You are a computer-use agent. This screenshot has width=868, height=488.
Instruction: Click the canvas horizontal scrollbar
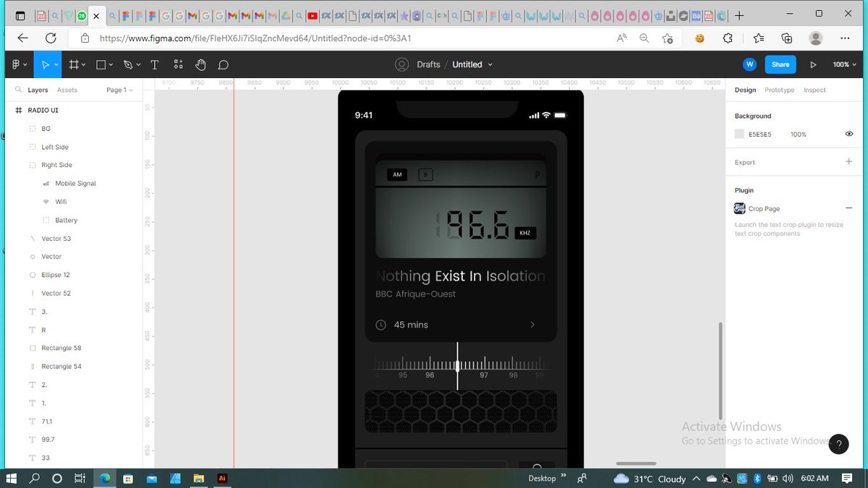click(636, 463)
